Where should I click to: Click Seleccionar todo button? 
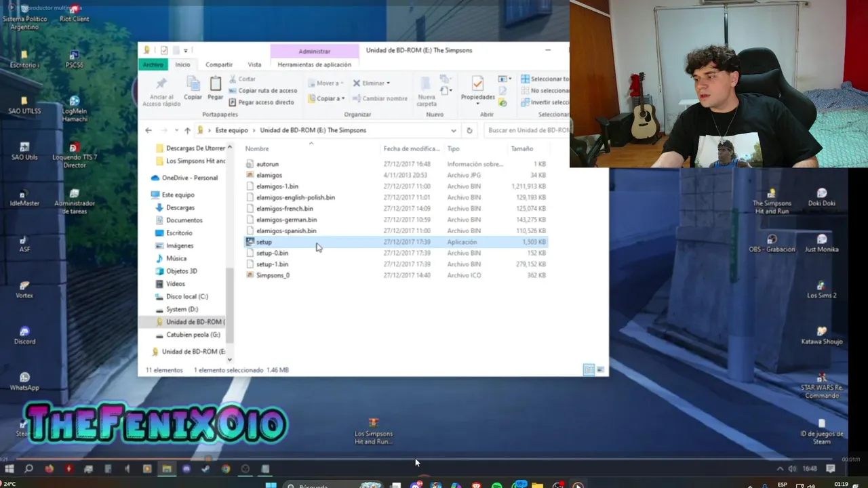(x=545, y=79)
